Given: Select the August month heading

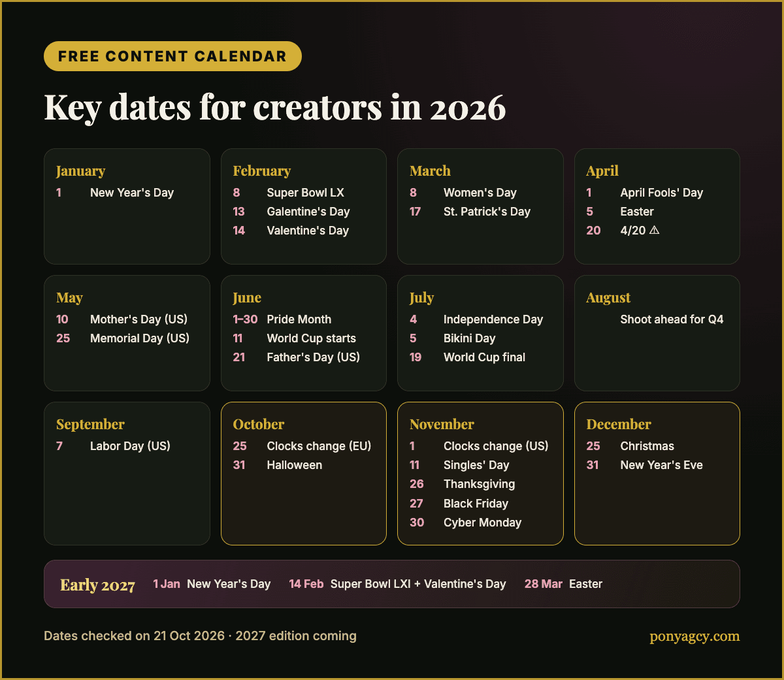Looking at the screenshot, I should tap(608, 298).
